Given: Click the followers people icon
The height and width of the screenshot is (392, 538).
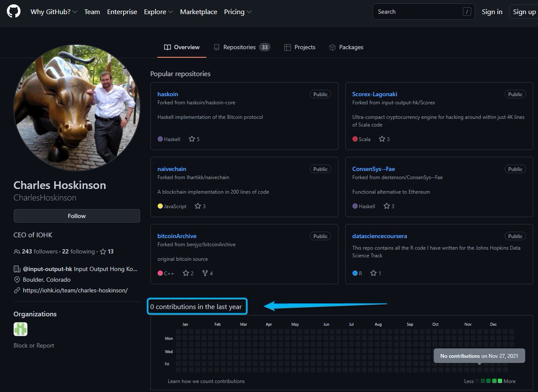Looking at the screenshot, I should (x=17, y=252).
